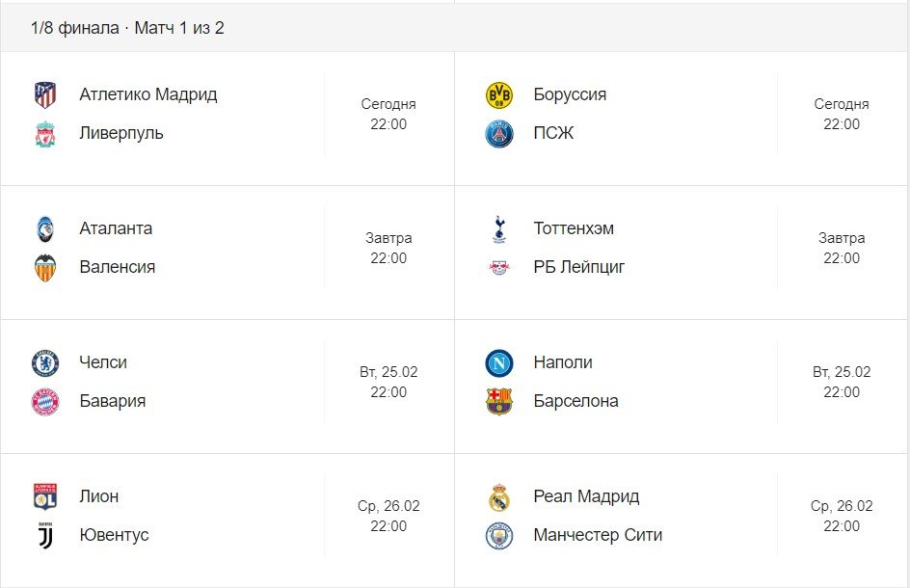
Task: Click the Atalanta club crest
Action: click(45, 228)
